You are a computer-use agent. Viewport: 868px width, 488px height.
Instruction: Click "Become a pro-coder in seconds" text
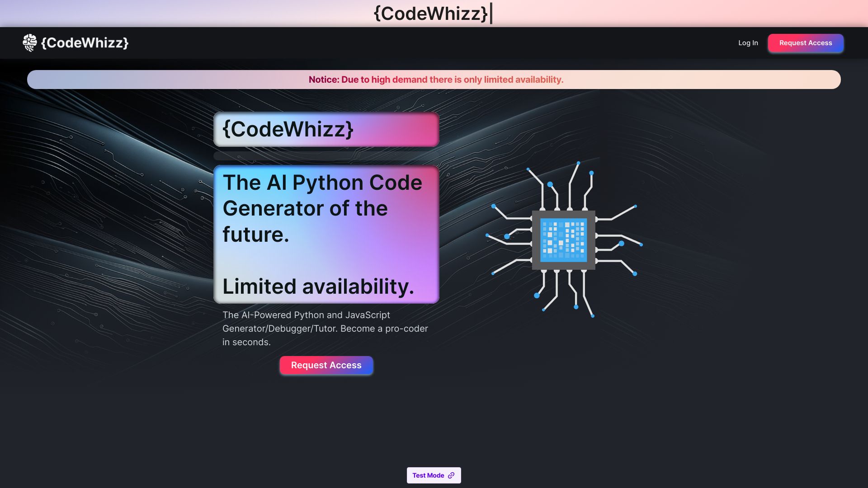coord(384,328)
